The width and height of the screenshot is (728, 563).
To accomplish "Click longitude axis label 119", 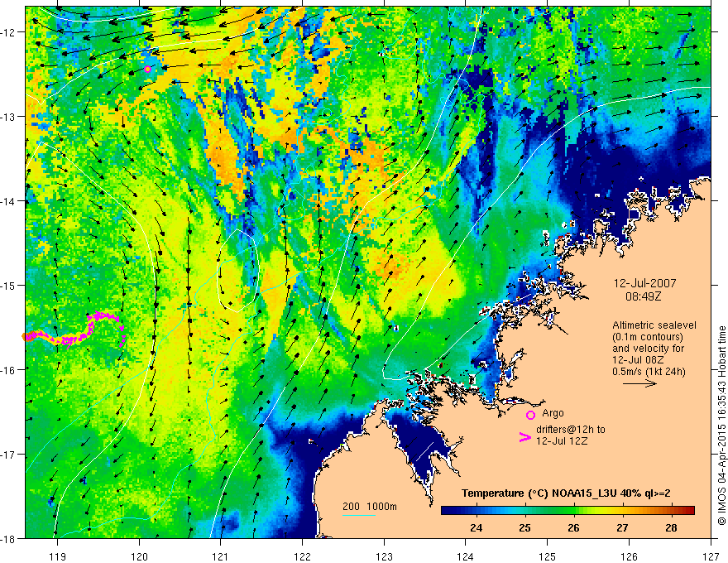I will click(58, 556).
